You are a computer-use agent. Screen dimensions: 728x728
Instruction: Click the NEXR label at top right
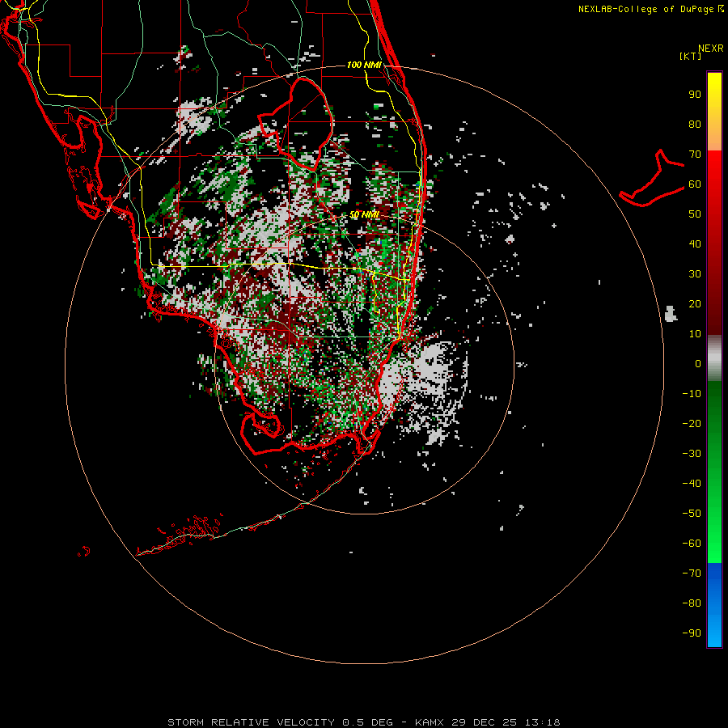click(711, 49)
